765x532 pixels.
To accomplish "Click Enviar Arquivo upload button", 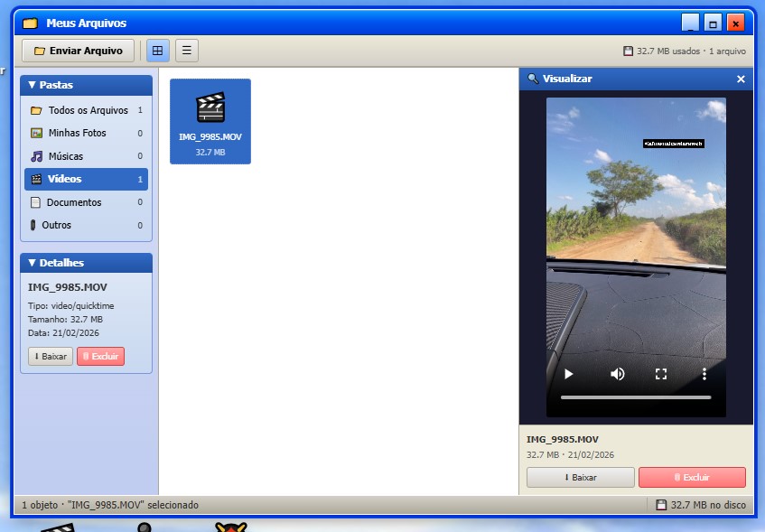I will [78, 51].
